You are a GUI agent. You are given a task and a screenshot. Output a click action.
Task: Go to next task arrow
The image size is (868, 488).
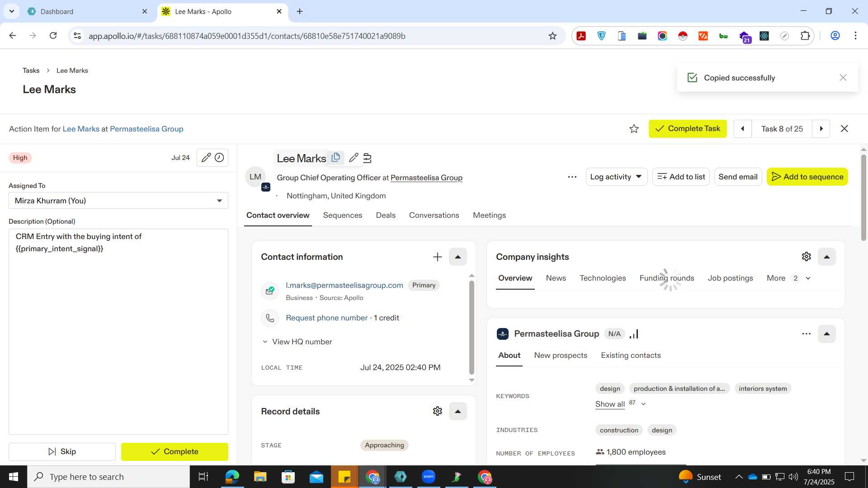(x=821, y=129)
